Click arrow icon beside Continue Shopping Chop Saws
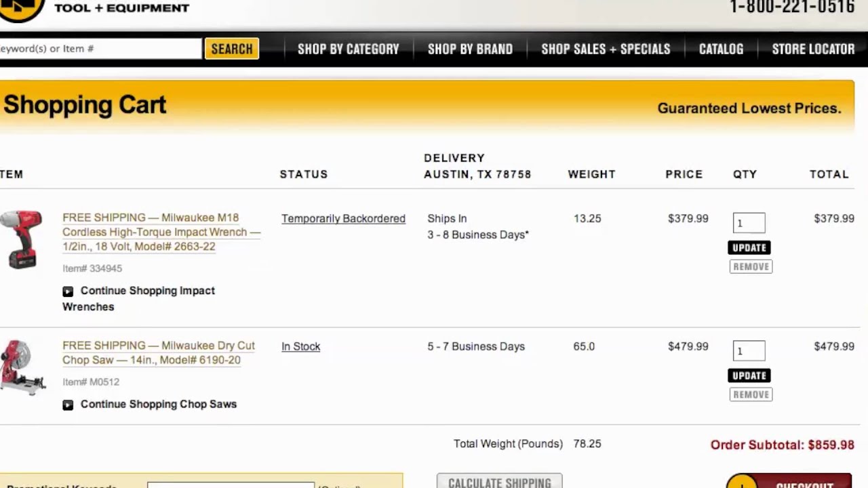Image resolution: width=868 pixels, height=488 pixels. coord(68,405)
